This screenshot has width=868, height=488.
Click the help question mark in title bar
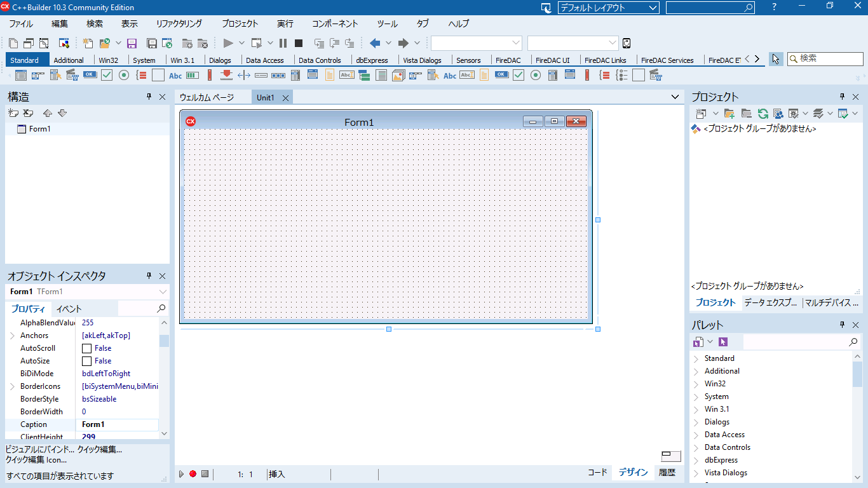click(x=774, y=7)
